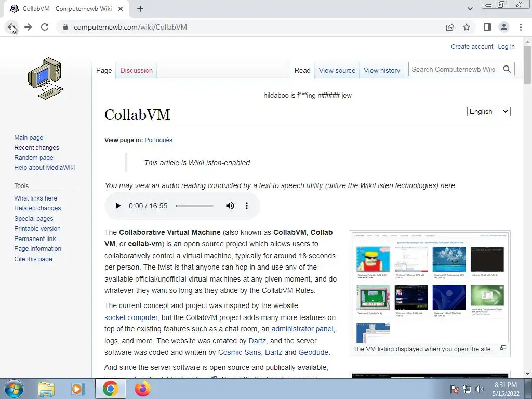Open Help about MediaWiki

45,168
